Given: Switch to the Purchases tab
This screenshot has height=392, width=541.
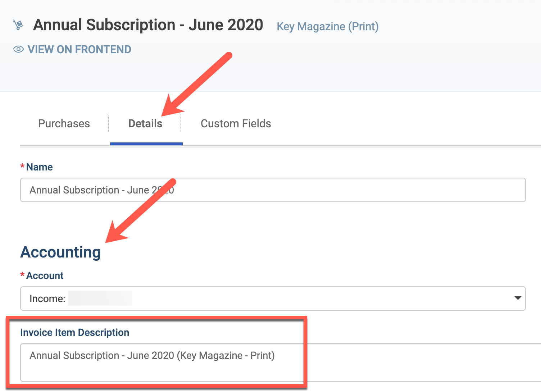Looking at the screenshot, I should coord(64,123).
